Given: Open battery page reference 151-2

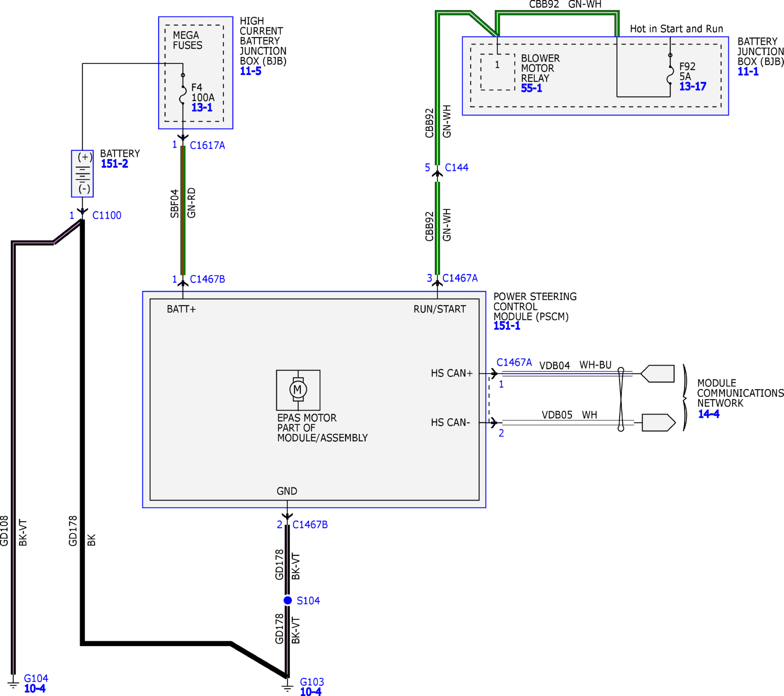Looking at the screenshot, I should [x=114, y=164].
